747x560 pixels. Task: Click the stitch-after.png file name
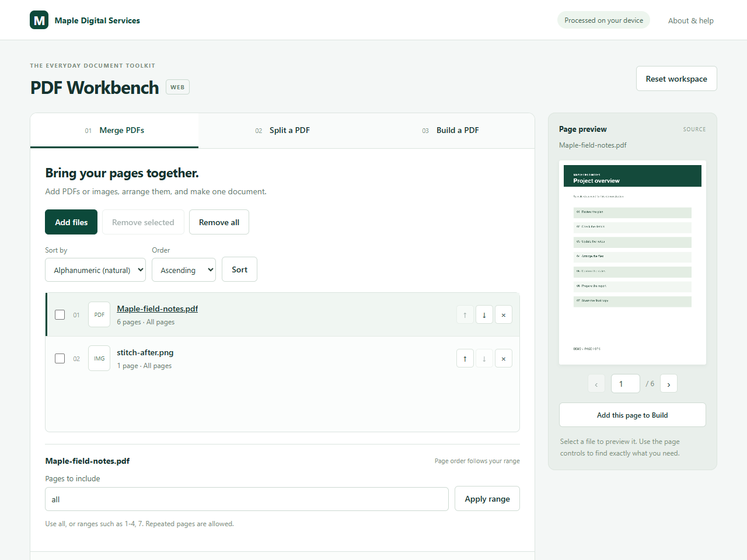click(145, 352)
